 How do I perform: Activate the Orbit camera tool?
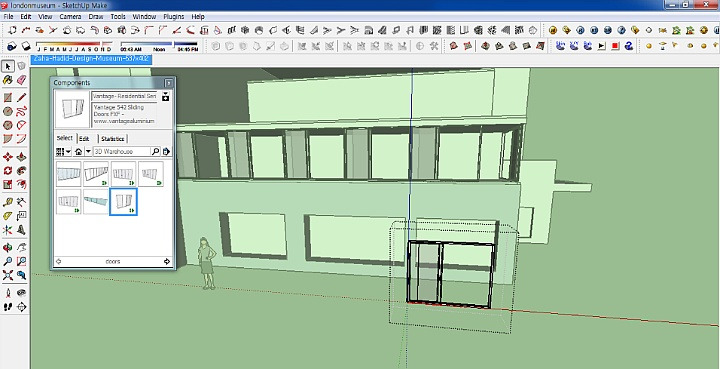pyautogui.click(x=8, y=248)
